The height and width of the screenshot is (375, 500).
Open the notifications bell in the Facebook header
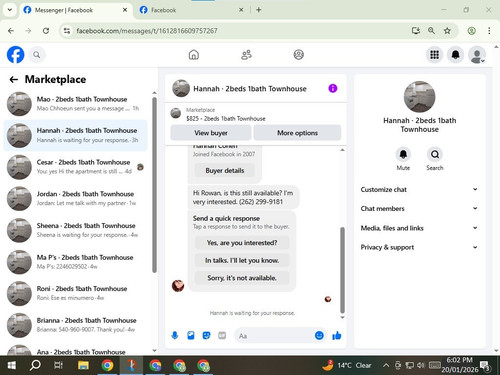click(455, 55)
